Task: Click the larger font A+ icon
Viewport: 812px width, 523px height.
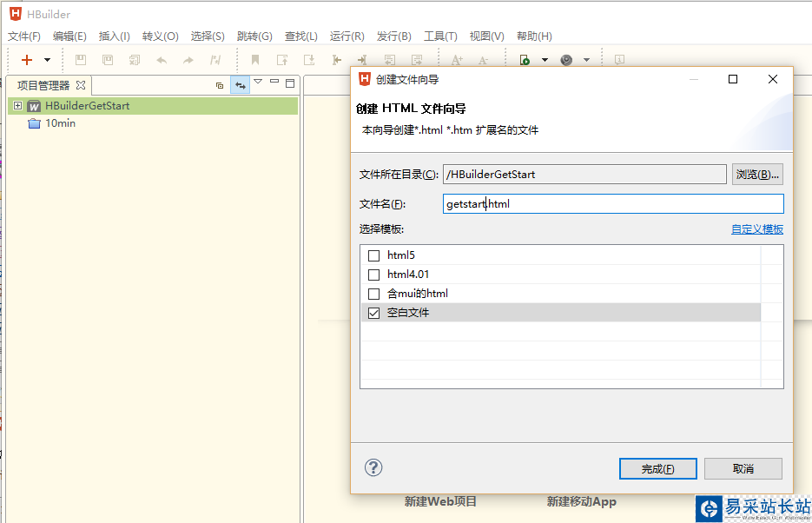Action: pos(457,60)
